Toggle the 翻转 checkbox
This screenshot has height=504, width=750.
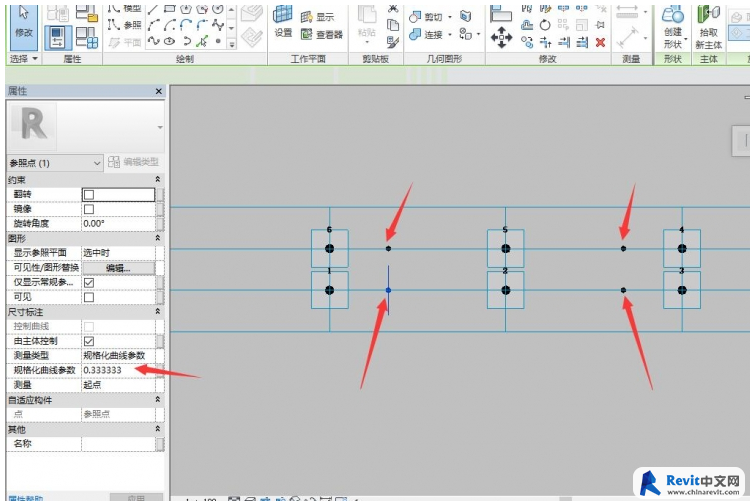tap(89, 195)
